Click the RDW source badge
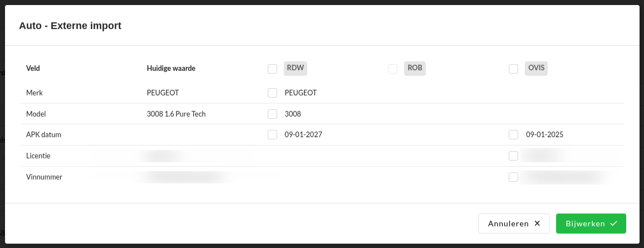 296,69
